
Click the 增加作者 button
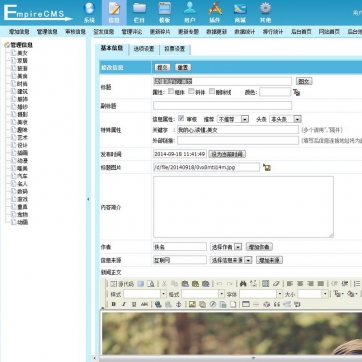coord(259,247)
